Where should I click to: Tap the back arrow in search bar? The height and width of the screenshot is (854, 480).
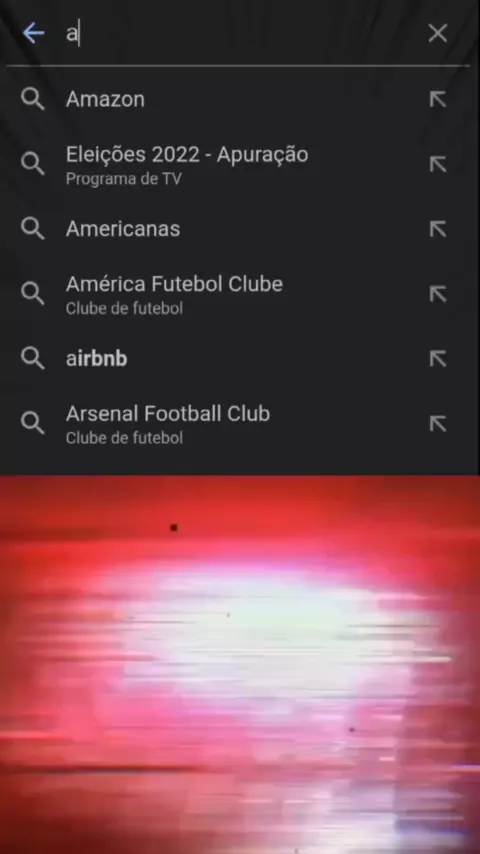[x=33, y=33]
